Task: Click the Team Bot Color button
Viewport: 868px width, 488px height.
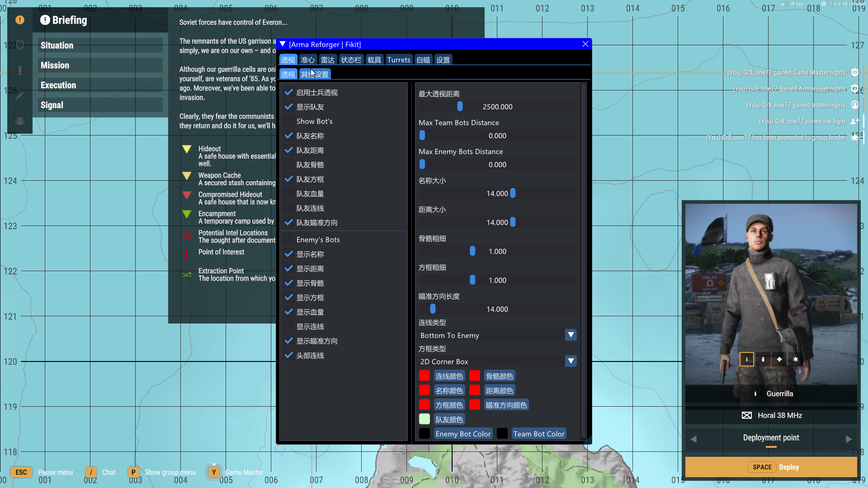Action: tap(539, 434)
